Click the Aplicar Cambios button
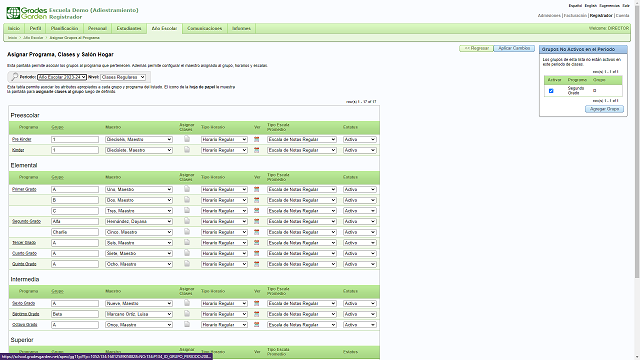The image size is (640, 360). (x=514, y=49)
